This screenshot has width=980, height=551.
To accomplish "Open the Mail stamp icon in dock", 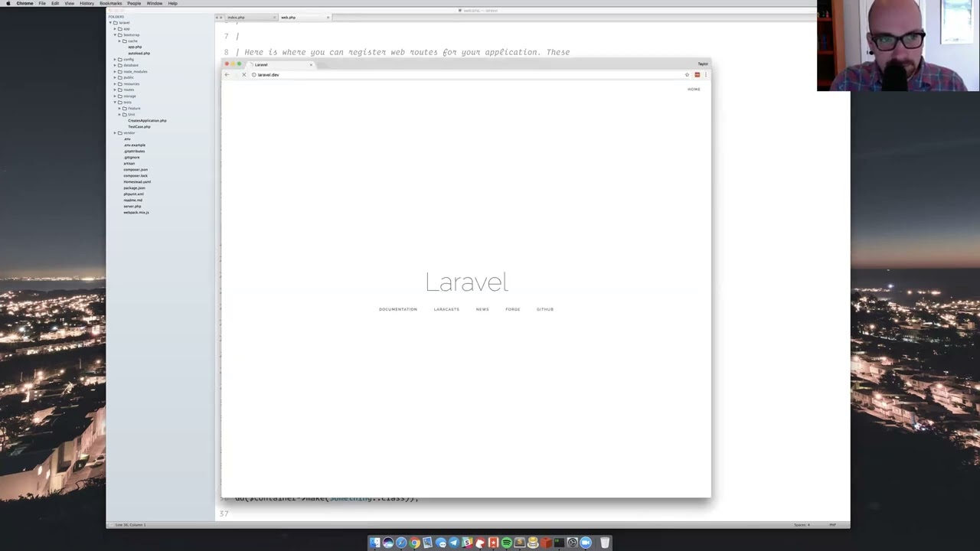I will point(427,543).
